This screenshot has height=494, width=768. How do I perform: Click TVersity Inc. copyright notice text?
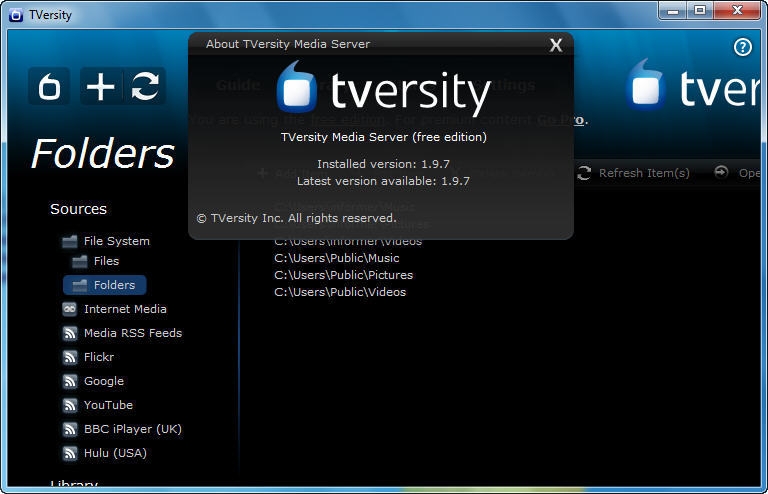[x=296, y=218]
